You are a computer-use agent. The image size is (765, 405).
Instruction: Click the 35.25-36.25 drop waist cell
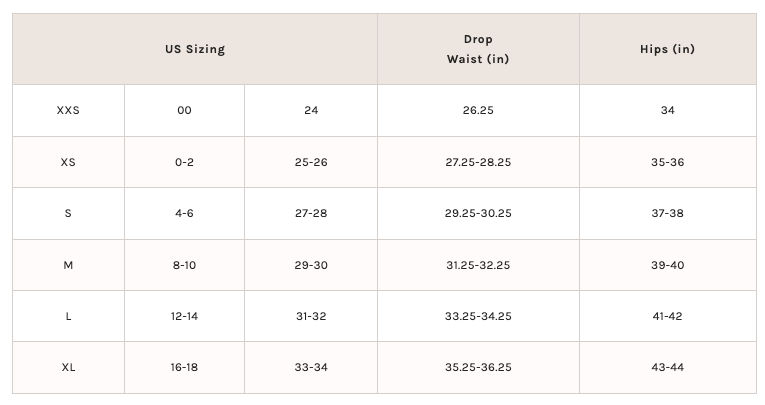click(478, 367)
